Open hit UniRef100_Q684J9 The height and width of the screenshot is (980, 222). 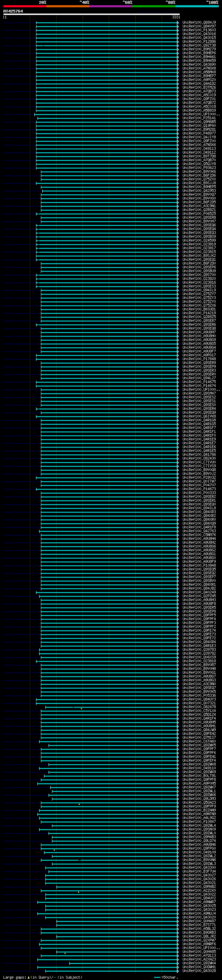tap(199, 23)
